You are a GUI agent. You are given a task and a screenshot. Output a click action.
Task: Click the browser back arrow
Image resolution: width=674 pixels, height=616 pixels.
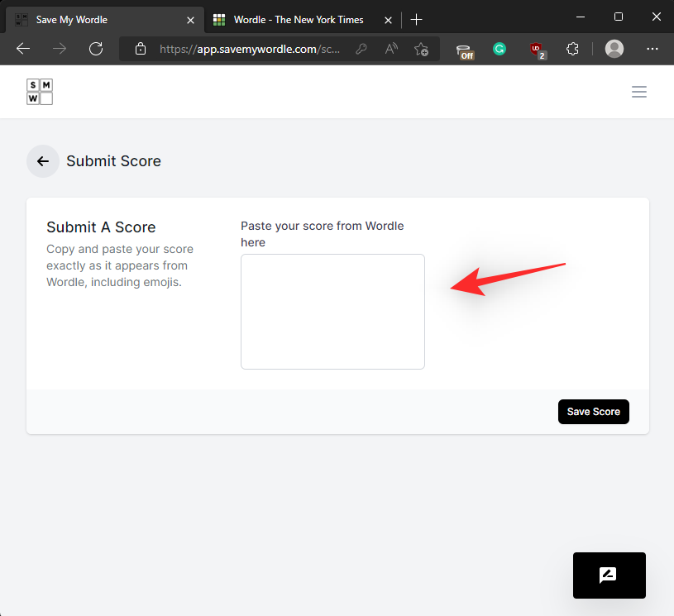point(23,49)
